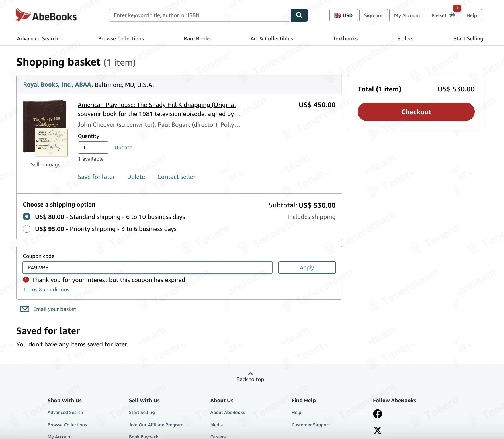Select Priority shipping US$ 95.00 option
The width and height of the screenshot is (504, 439).
click(x=27, y=229)
